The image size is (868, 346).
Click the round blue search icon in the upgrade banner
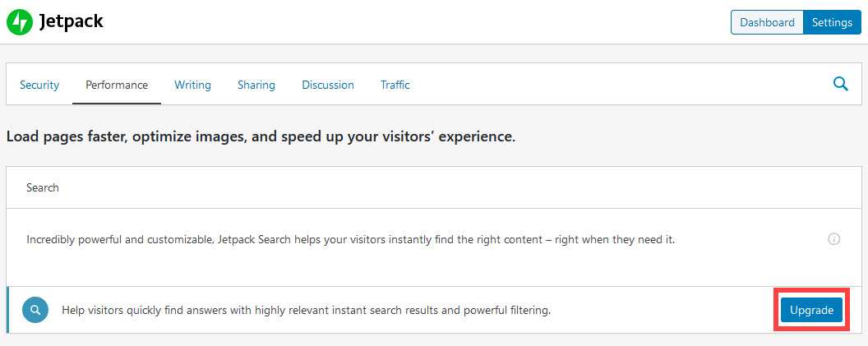click(x=35, y=311)
